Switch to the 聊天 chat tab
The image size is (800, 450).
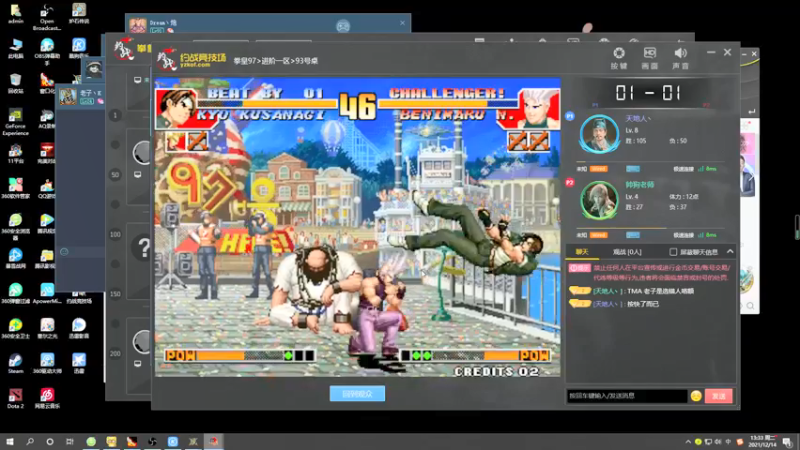582,252
